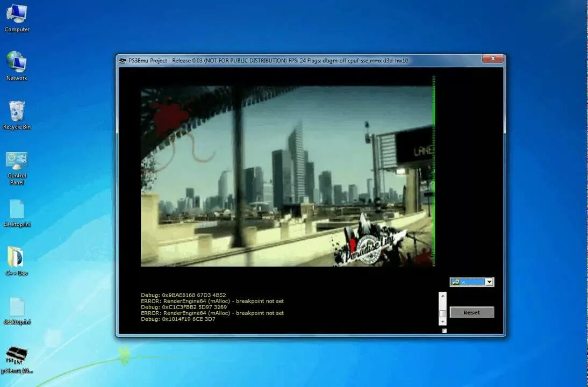Click log line 'Debug: 0xC1C3FBB2 5D97 3269'
Viewport: 588px width, 387px height.
coord(184,307)
